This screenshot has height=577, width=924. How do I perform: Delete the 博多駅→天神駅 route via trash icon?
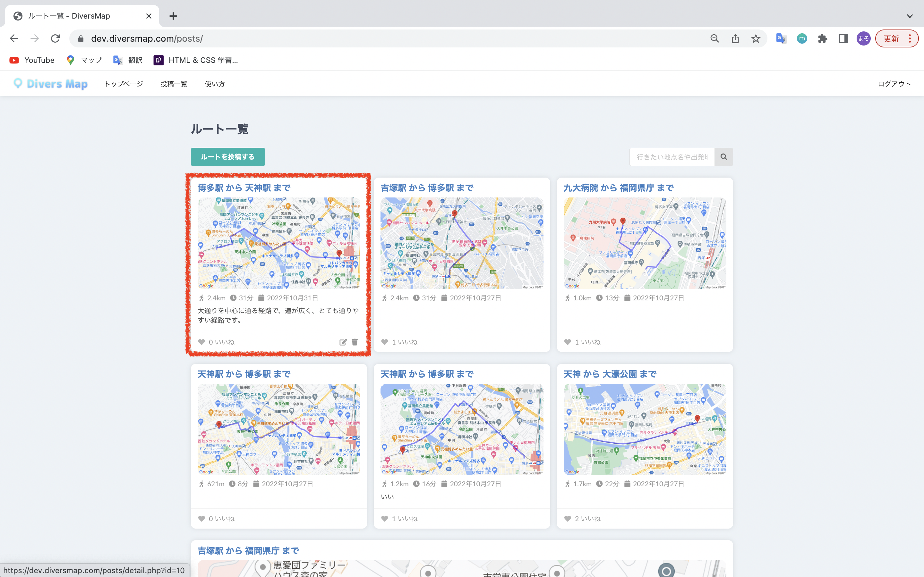(x=355, y=342)
